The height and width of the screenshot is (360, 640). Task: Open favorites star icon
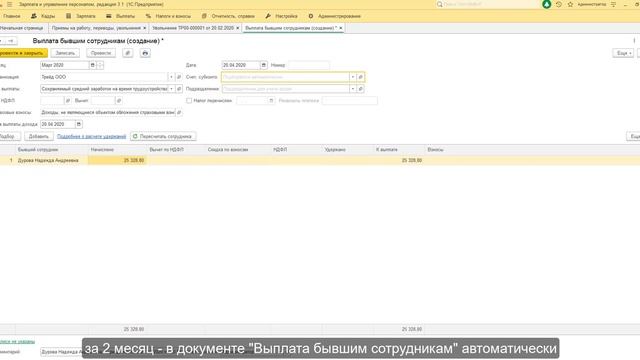point(570,4)
